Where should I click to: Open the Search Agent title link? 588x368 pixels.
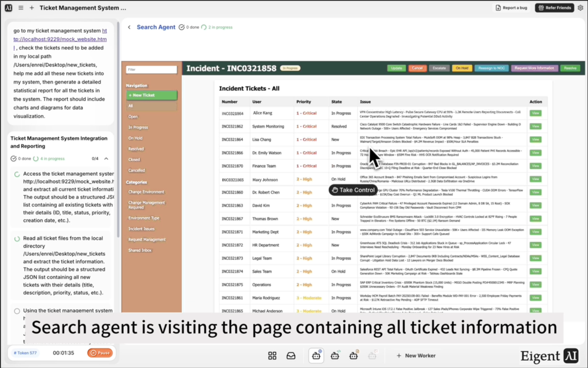tap(156, 27)
